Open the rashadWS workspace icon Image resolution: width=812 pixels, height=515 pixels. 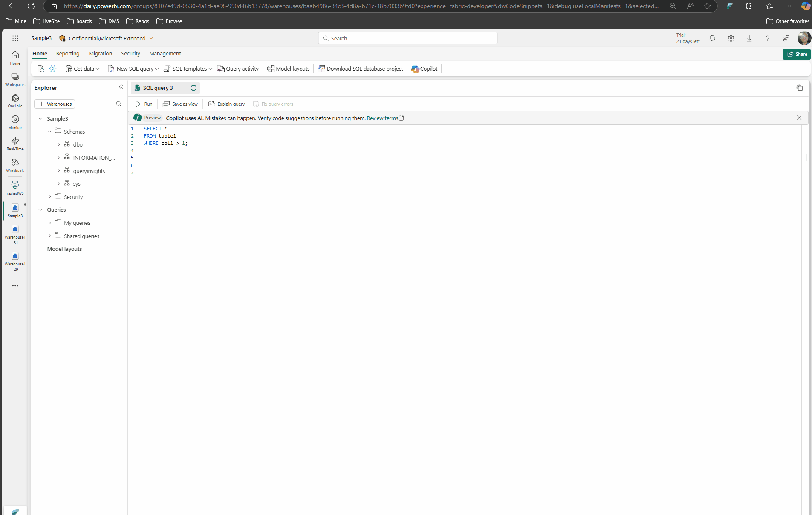pos(15,187)
